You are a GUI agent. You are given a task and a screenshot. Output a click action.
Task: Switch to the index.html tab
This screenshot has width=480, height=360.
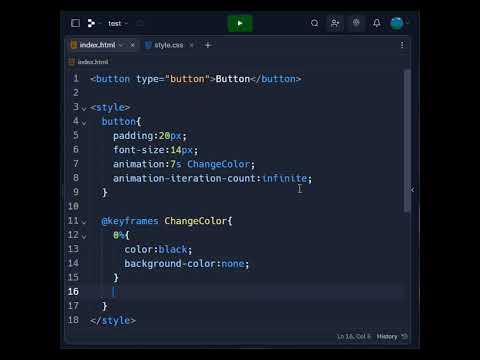click(97, 45)
